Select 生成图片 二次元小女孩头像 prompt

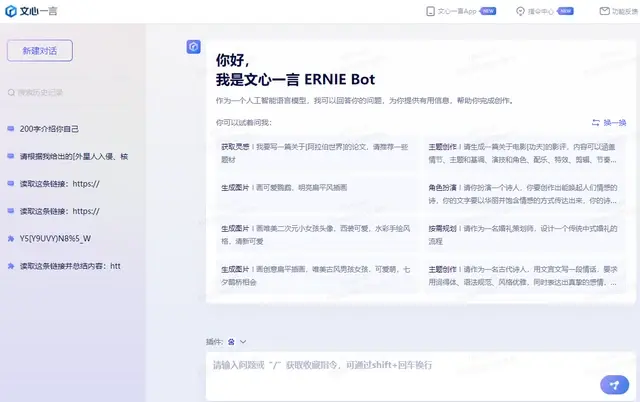pos(318,235)
